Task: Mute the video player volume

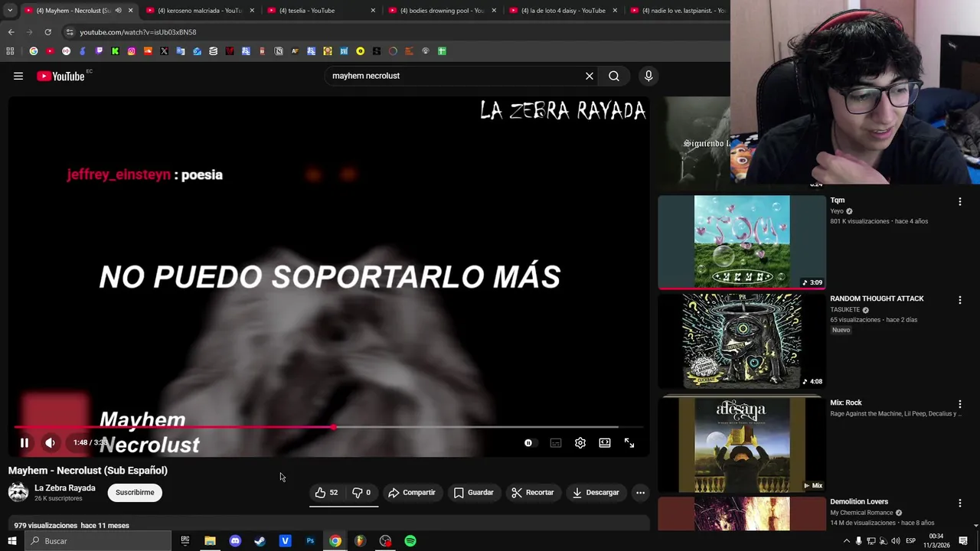Action: click(x=50, y=442)
